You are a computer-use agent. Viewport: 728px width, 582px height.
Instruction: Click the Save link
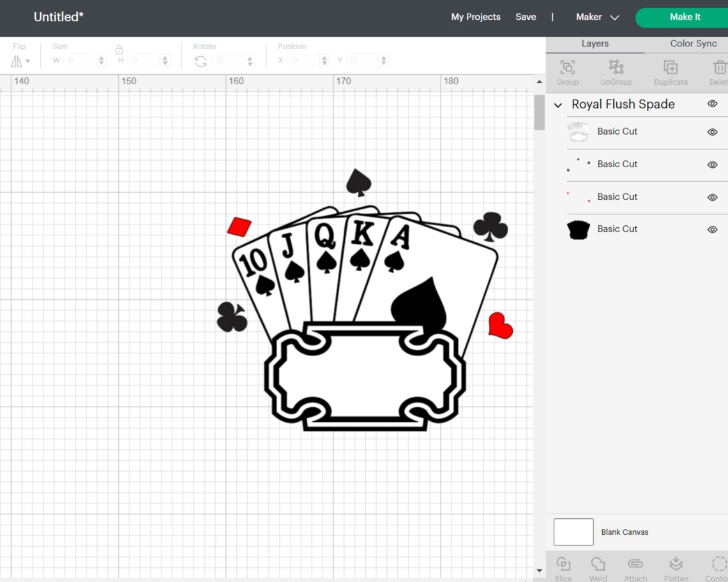pos(526,17)
